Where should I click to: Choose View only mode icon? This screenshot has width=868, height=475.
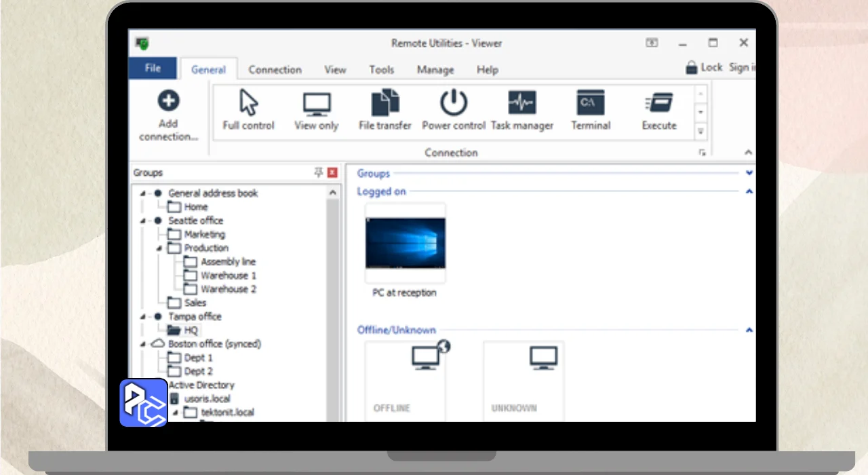(316, 104)
